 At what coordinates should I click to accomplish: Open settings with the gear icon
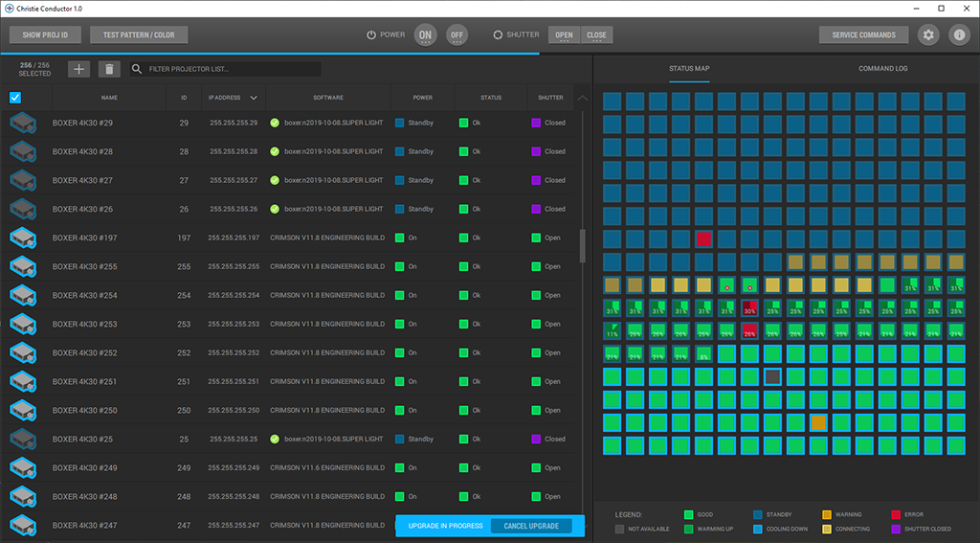(x=927, y=35)
